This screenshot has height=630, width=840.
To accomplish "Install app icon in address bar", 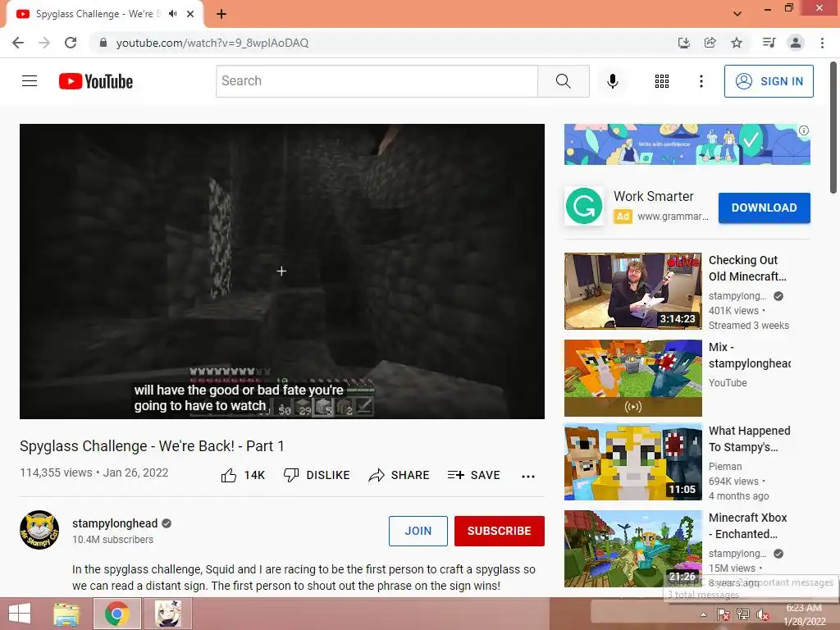I will click(683, 43).
